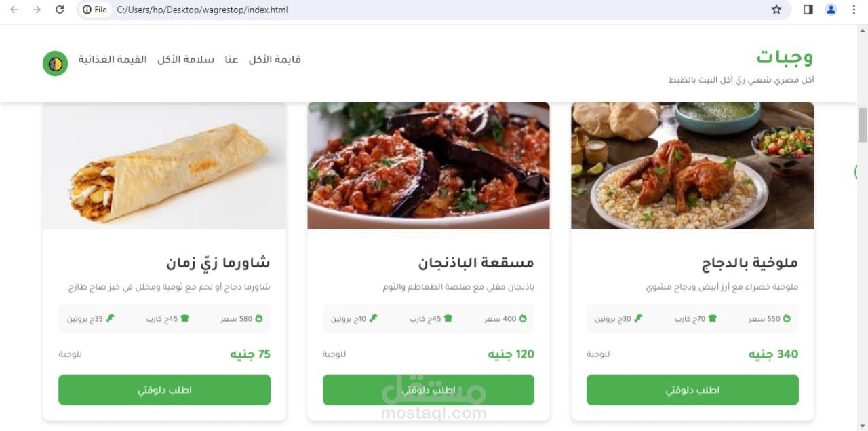
Task: Open the browser side panel icon
Action: [808, 10]
